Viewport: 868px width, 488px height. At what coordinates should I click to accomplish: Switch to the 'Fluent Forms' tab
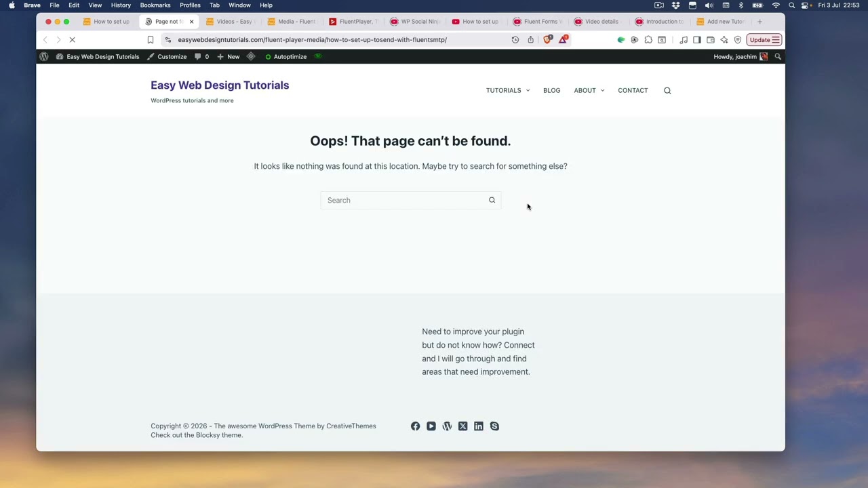(x=538, y=22)
